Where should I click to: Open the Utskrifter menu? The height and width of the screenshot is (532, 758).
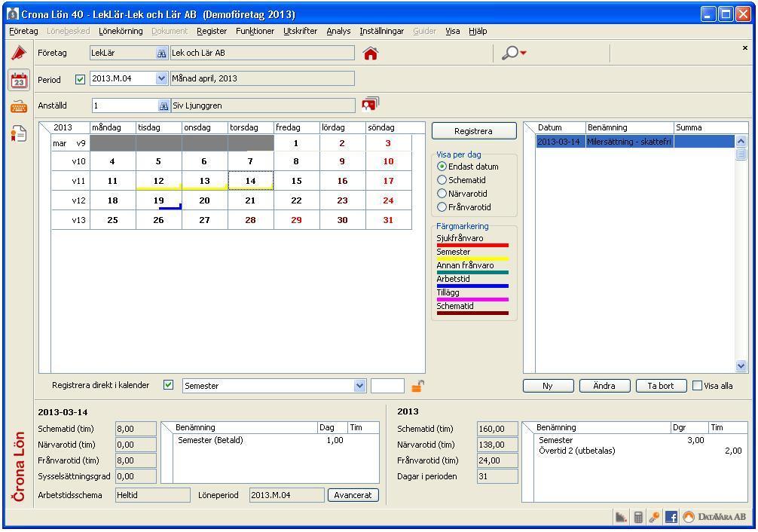tap(300, 31)
